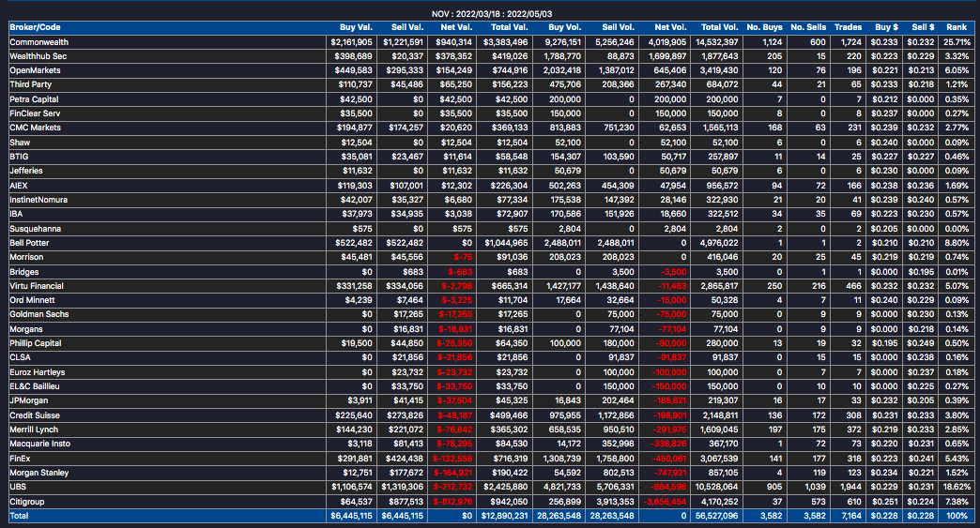The image size is (980, 528).
Task: Select the Petra Capital broker name
Action: click(34, 99)
